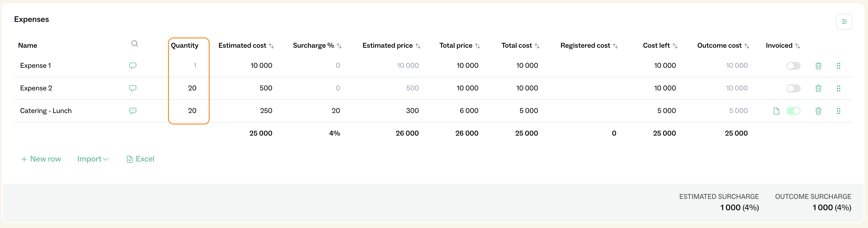Image resolution: width=868 pixels, height=228 pixels.
Task: Open the invoice document icon for Catering - Lunch
Action: pos(776,111)
